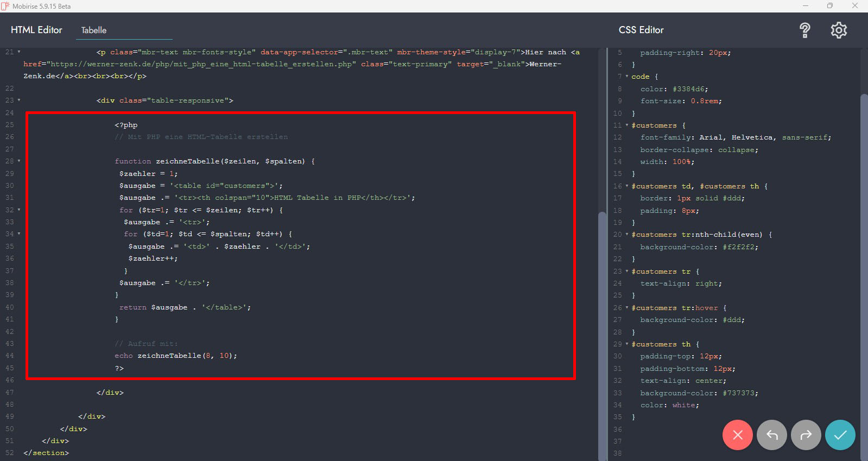Click the color: white declaration
868x461 pixels.
tap(670, 405)
